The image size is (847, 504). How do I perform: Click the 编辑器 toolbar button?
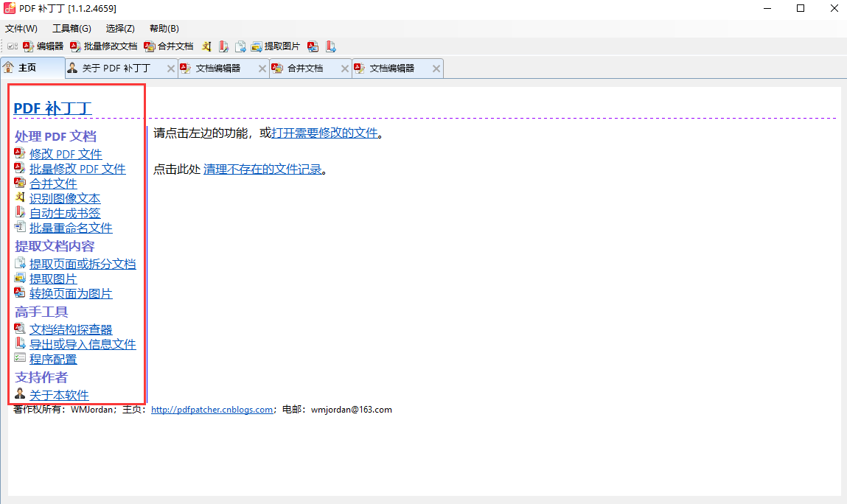[43, 46]
